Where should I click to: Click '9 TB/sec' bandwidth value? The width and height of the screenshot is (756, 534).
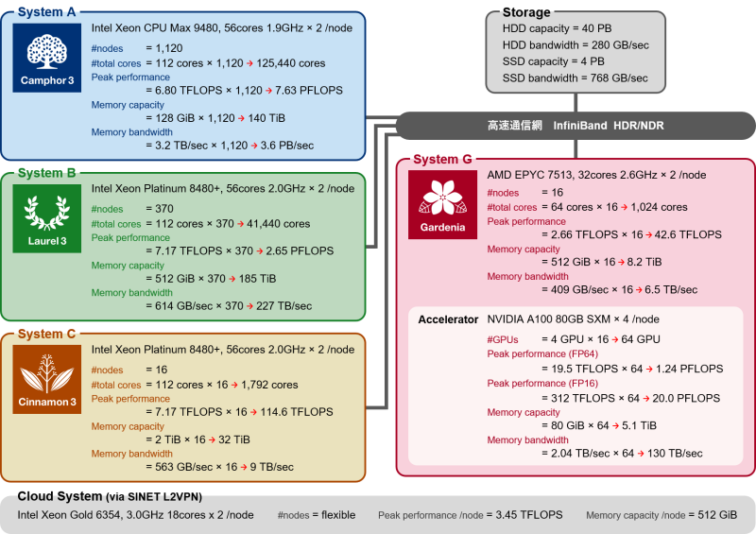click(271, 467)
